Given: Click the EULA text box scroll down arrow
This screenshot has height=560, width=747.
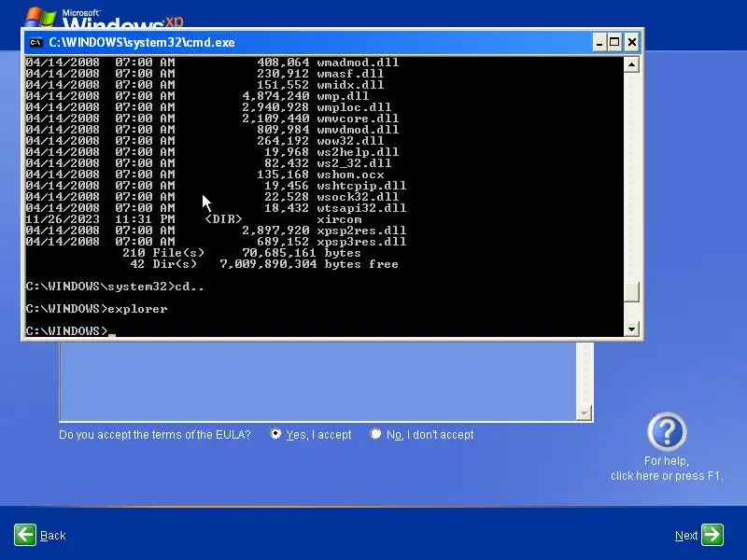Looking at the screenshot, I should (584, 413).
